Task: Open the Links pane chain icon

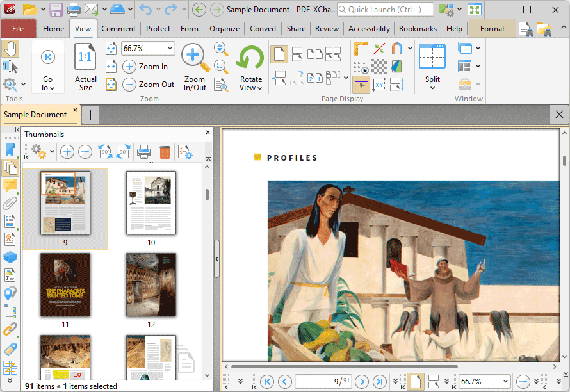Action: click(10, 329)
